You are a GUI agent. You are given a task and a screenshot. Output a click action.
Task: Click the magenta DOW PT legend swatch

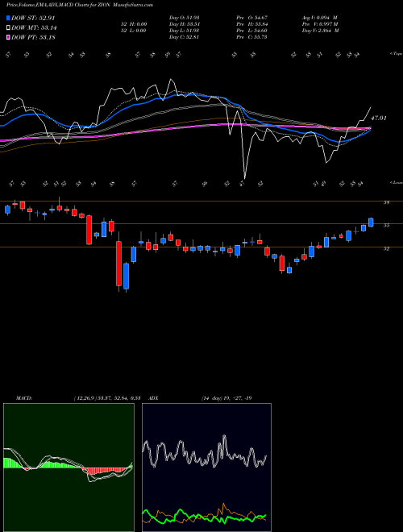tap(9, 37)
